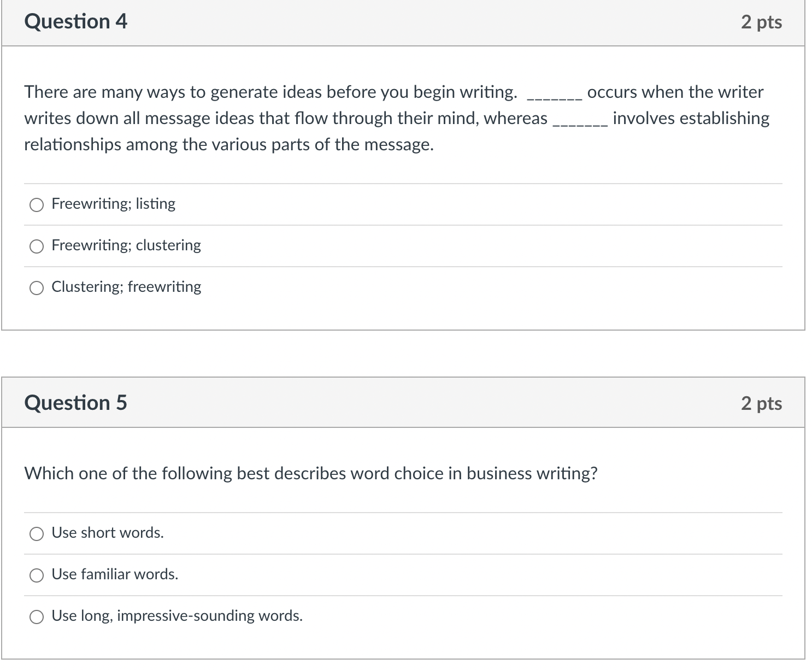Select the "Freewriting; listing" radio button
The height and width of the screenshot is (670, 812).
[x=37, y=205]
